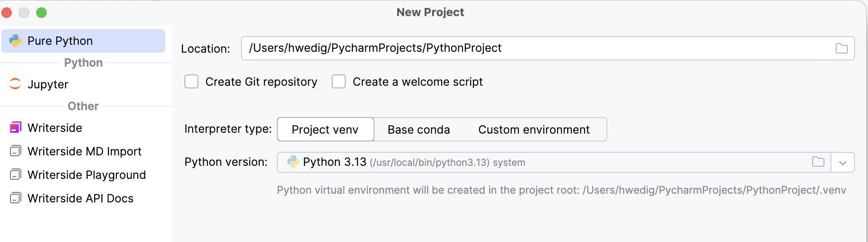Expand the Python version dropdown arrow
The height and width of the screenshot is (242, 868).
[x=842, y=163]
